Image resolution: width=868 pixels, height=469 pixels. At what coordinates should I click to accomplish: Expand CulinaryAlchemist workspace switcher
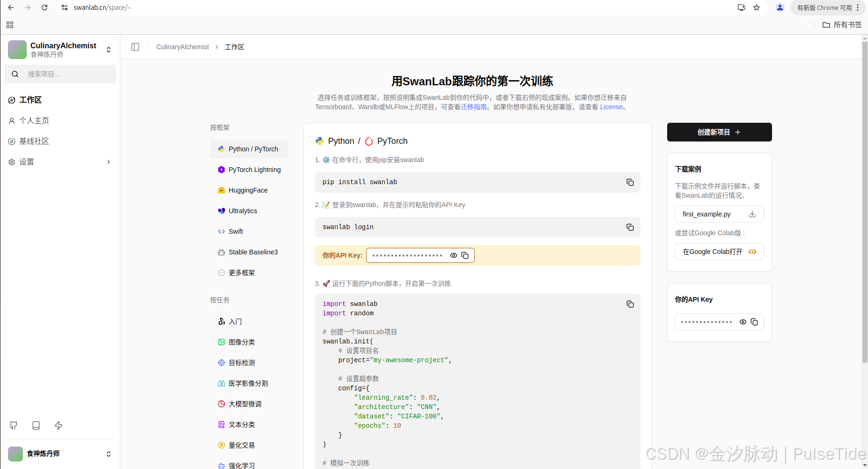[109, 50]
